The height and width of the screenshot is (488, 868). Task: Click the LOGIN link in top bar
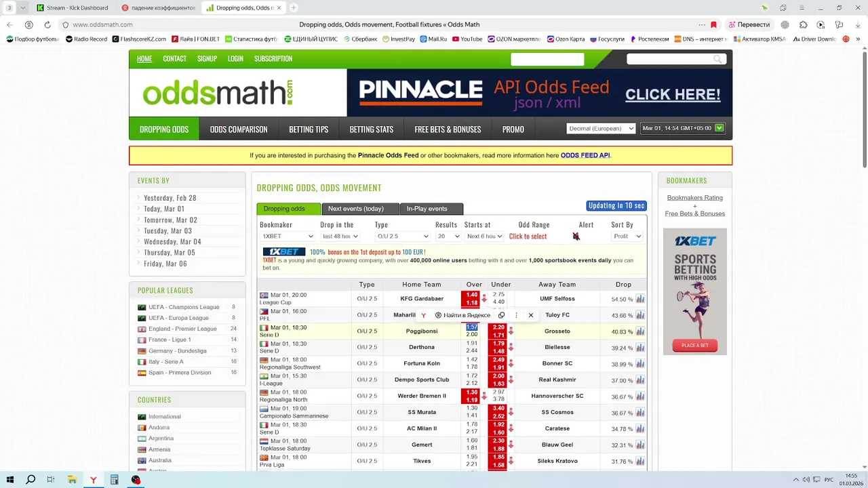coord(235,59)
